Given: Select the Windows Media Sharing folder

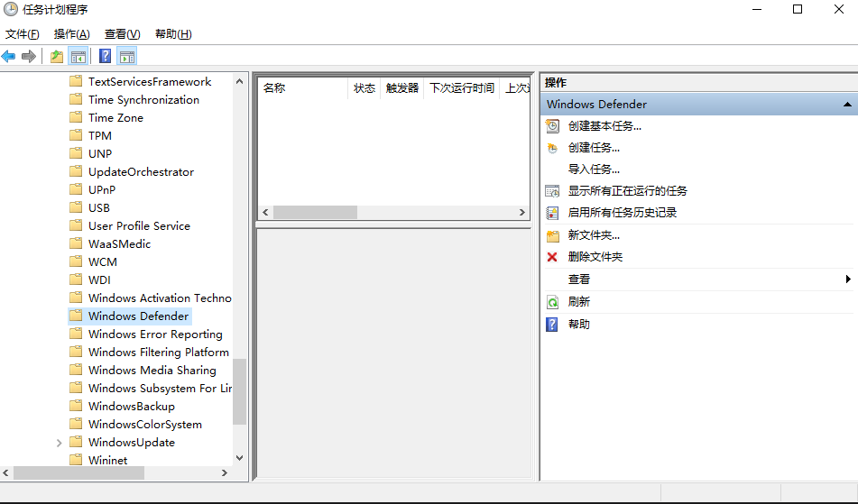Looking at the screenshot, I should [152, 370].
